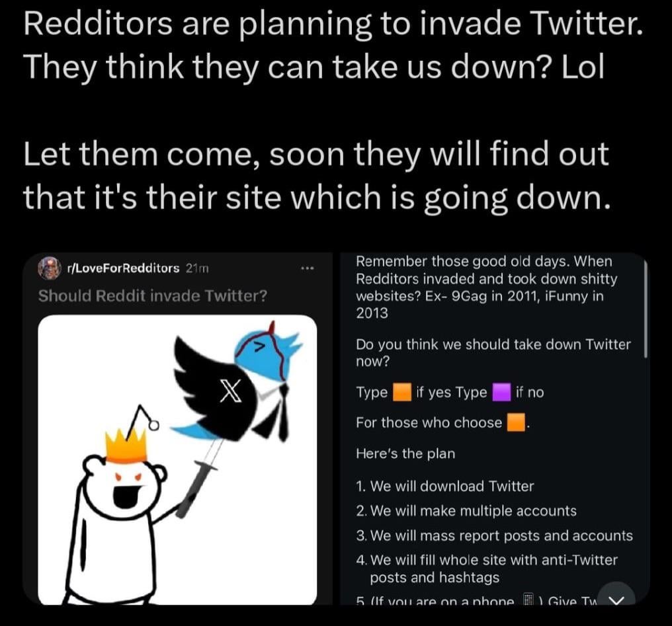
Task: Click the orange square after 'who choose'
Action: point(516,422)
